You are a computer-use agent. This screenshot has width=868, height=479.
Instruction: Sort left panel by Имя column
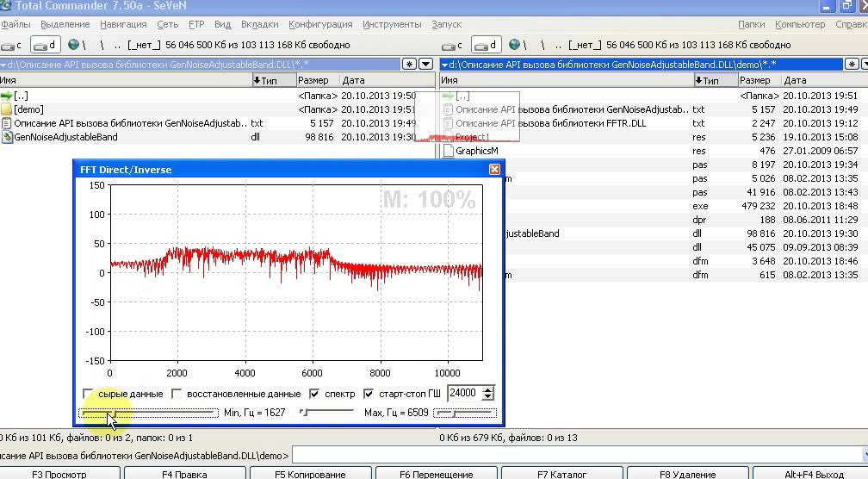click(126, 80)
